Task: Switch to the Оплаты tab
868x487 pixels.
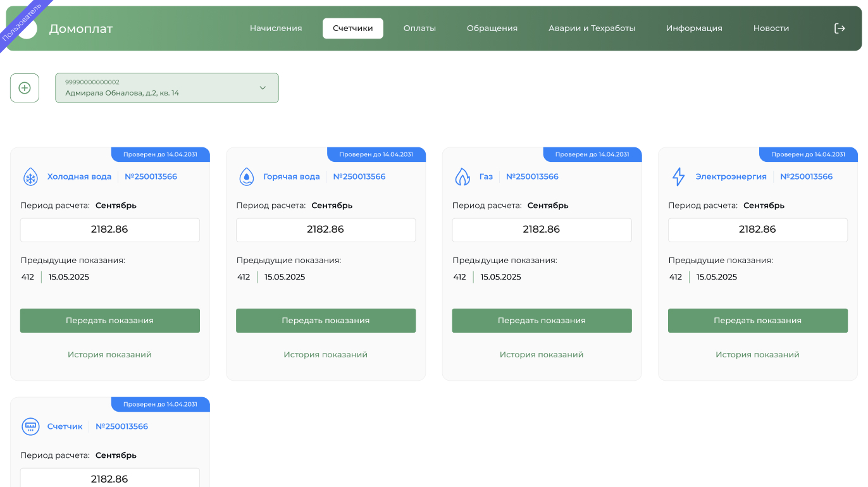Action: [x=419, y=28]
